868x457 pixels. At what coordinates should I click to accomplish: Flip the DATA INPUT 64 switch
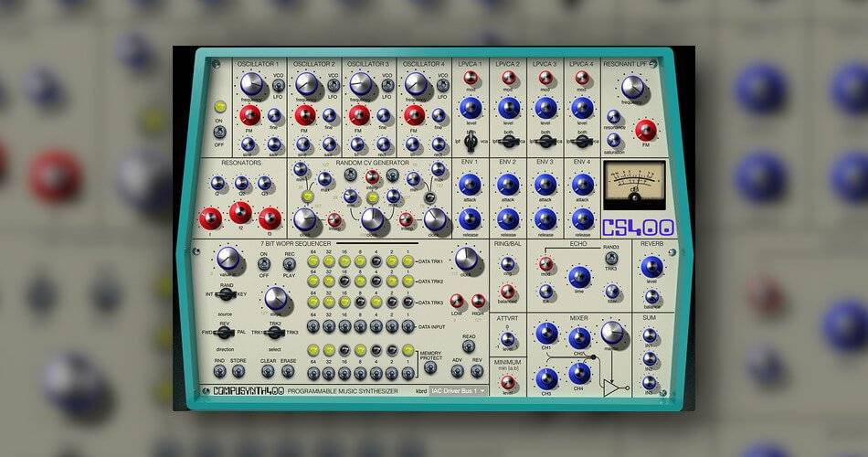pyautogui.click(x=313, y=326)
